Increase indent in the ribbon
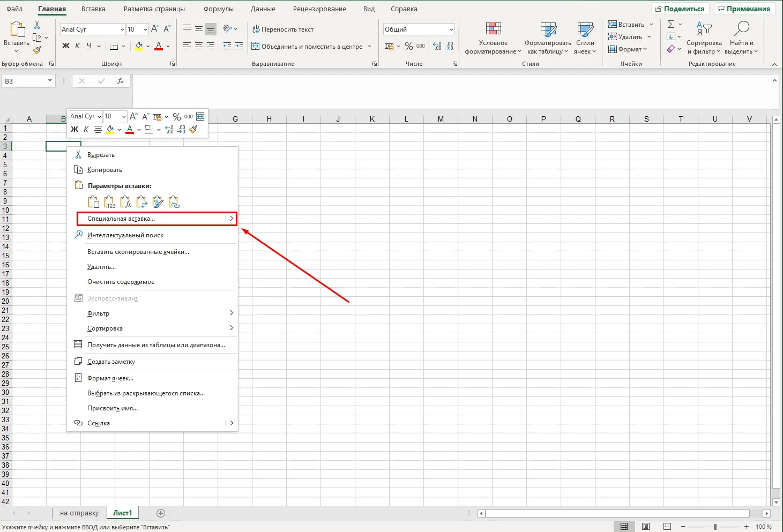The height and width of the screenshot is (532, 783). 239,47
